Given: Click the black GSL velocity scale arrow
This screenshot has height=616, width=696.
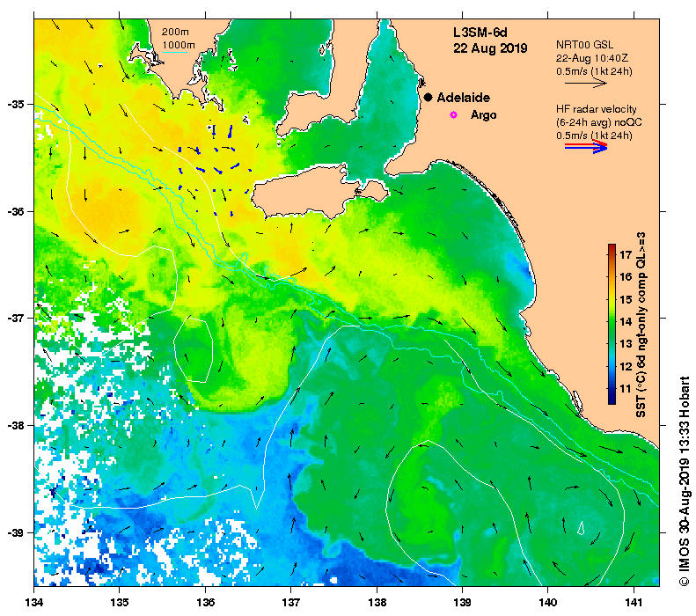Looking at the screenshot, I should click(585, 83).
